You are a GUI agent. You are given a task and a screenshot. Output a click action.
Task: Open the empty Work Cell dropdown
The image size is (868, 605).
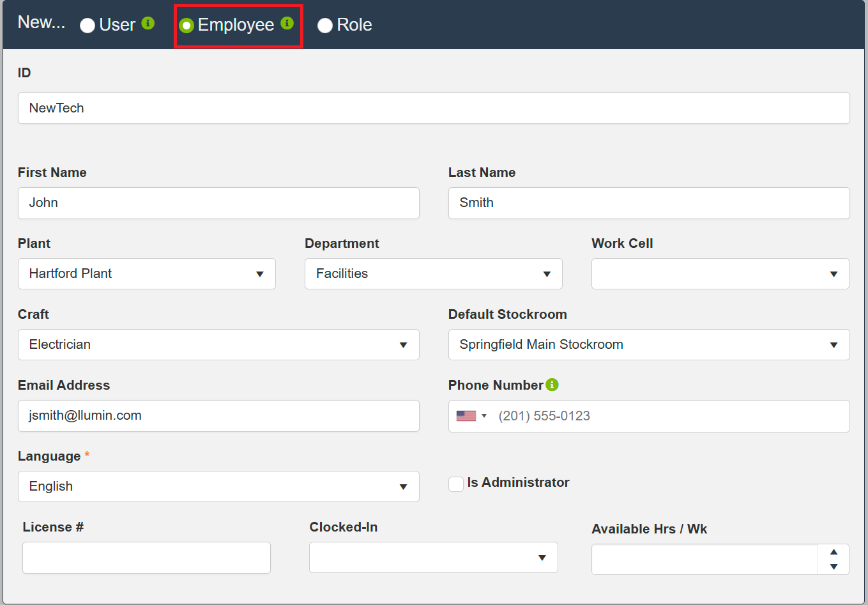point(720,273)
